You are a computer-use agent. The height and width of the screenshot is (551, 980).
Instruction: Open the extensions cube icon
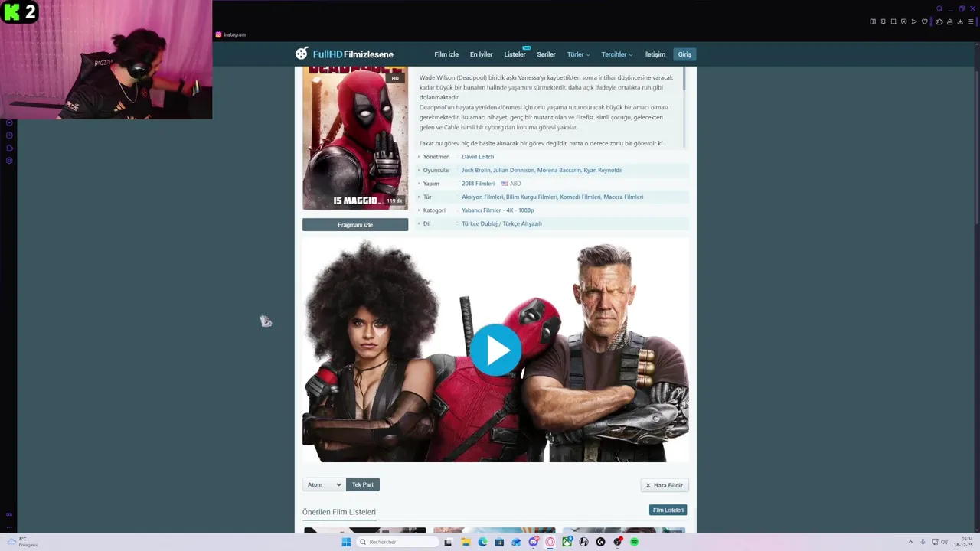[939, 21]
